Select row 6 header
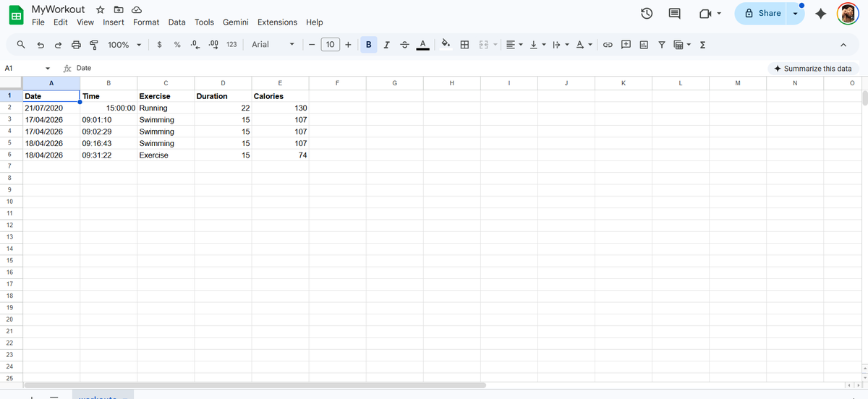 (9, 155)
